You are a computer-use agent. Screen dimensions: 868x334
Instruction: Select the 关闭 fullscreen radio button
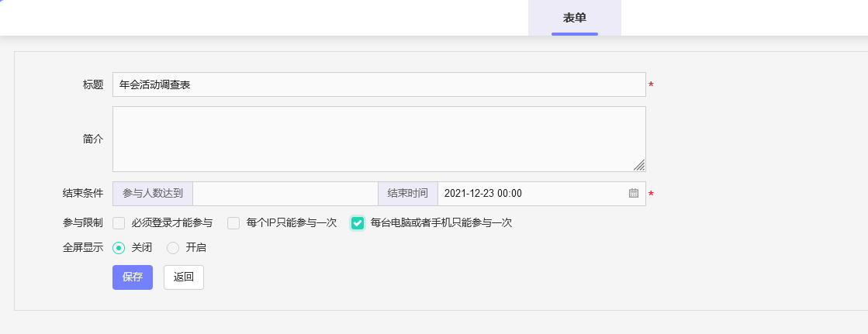[119, 248]
